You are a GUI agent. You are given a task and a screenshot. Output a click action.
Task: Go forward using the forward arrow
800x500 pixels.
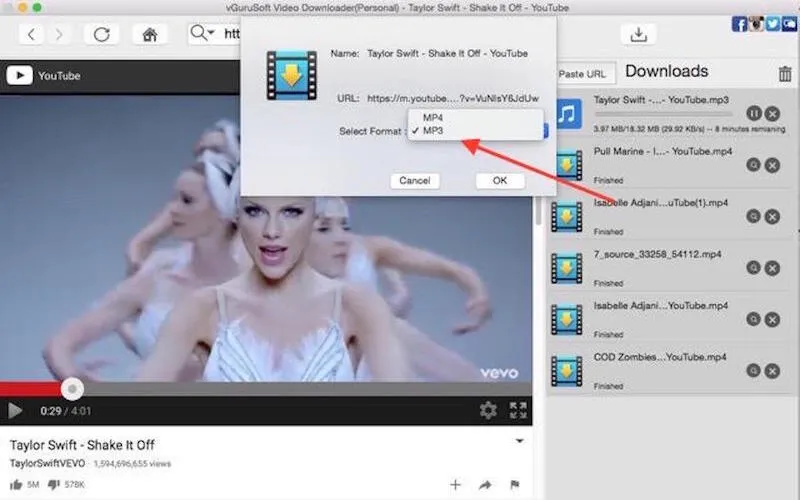[x=59, y=35]
